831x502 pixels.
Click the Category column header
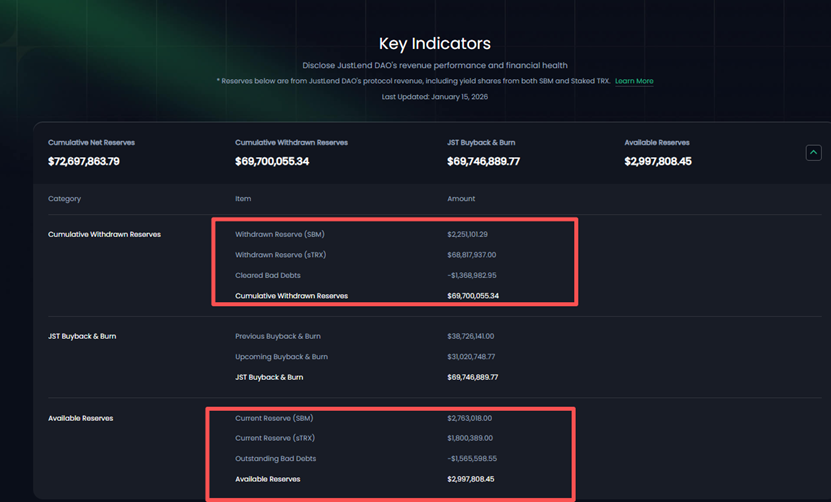pos(65,199)
